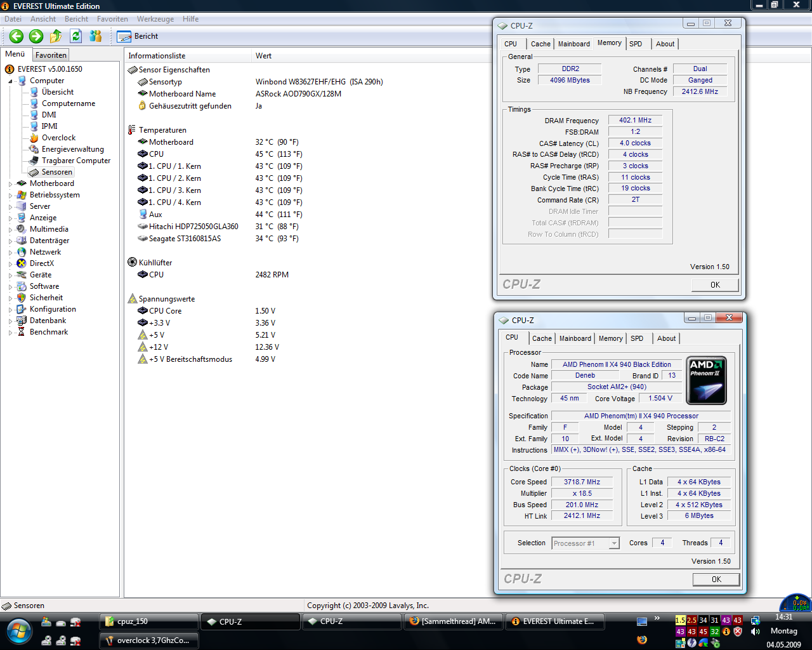Switch to SPD tab in upper CPU-Z window
This screenshot has width=812, height=650.
[636, 44]
